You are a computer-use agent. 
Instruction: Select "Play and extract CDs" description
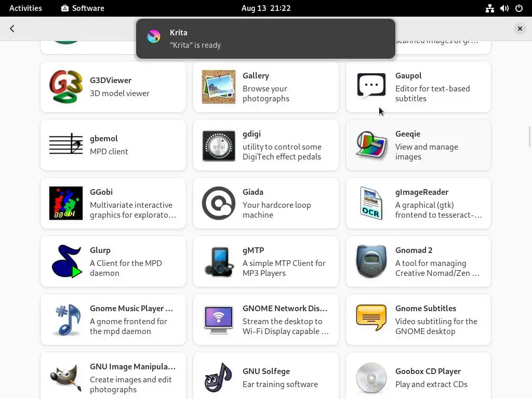click(431, 384)
